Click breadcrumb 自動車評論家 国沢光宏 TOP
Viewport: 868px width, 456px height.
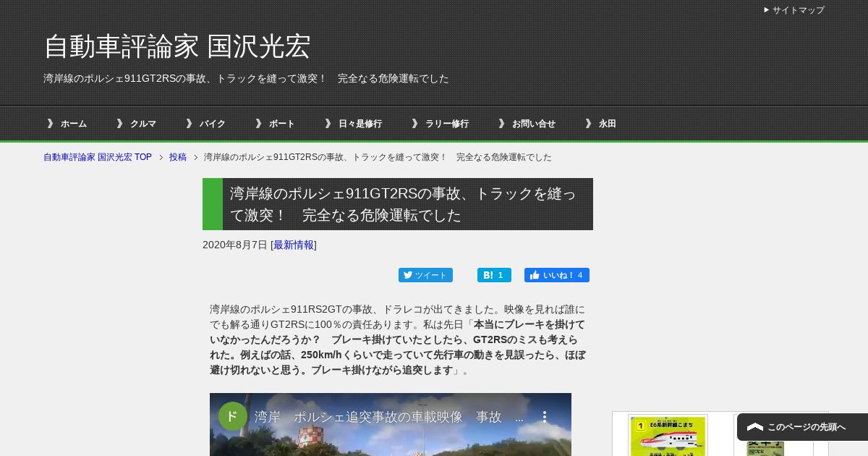pos(98,157)
